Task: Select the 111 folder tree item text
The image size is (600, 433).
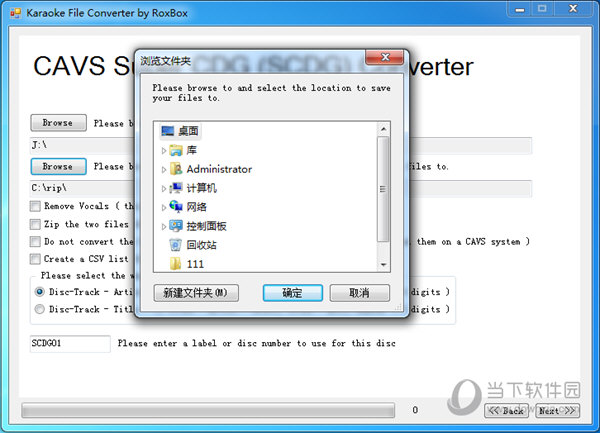Action: coord(195,264)
